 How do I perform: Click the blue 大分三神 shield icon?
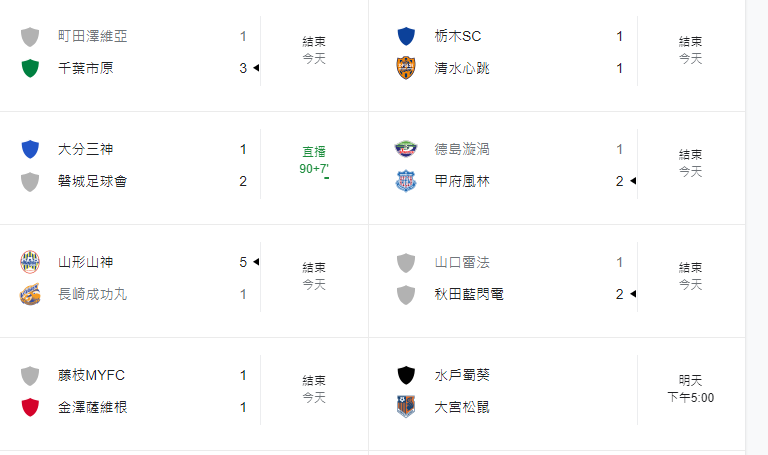[30, 149]
